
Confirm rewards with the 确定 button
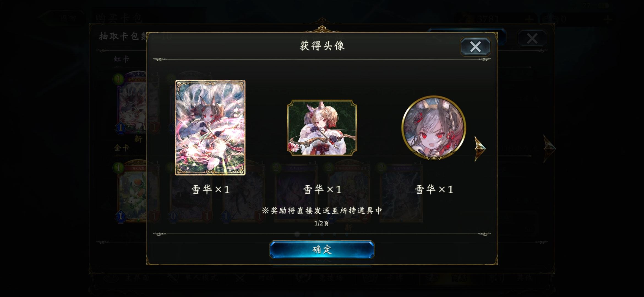tap(322, 250)
